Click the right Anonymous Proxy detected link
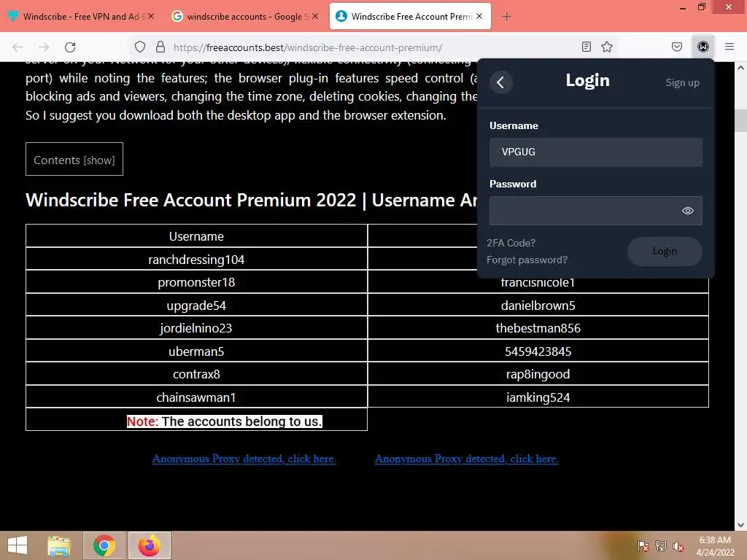This screenshot has height=560, width=747. click(x=466, y=459)
